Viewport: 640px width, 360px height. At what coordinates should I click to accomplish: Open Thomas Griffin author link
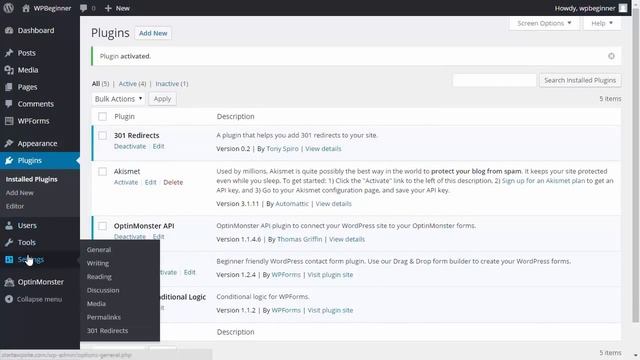coord(300,239)
